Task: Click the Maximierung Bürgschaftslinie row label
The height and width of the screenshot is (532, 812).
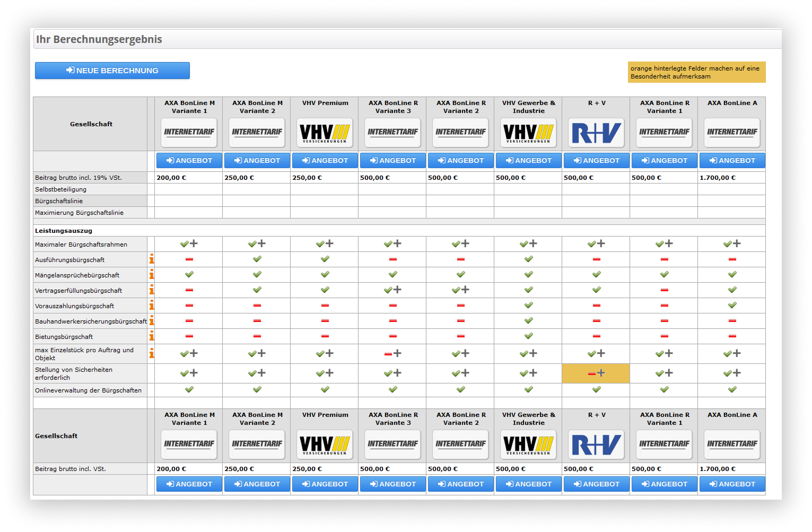Action: (79, 213)
